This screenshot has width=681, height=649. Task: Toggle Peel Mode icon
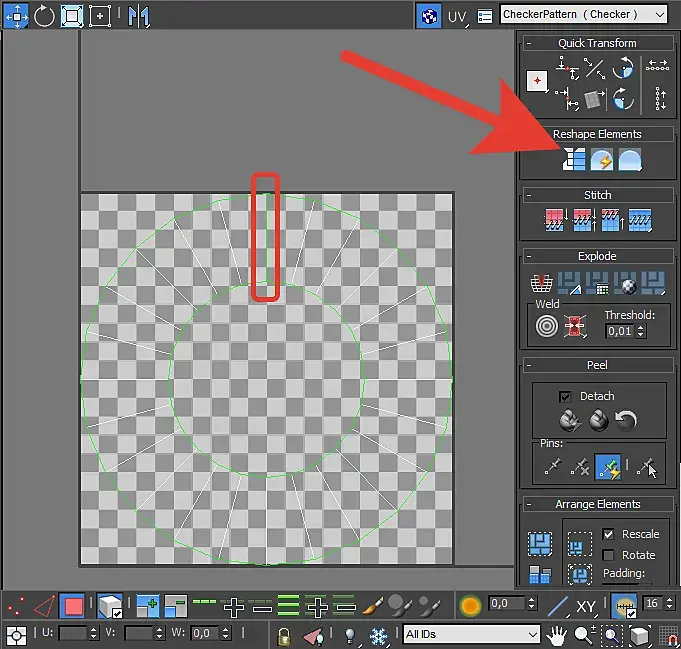598,421
